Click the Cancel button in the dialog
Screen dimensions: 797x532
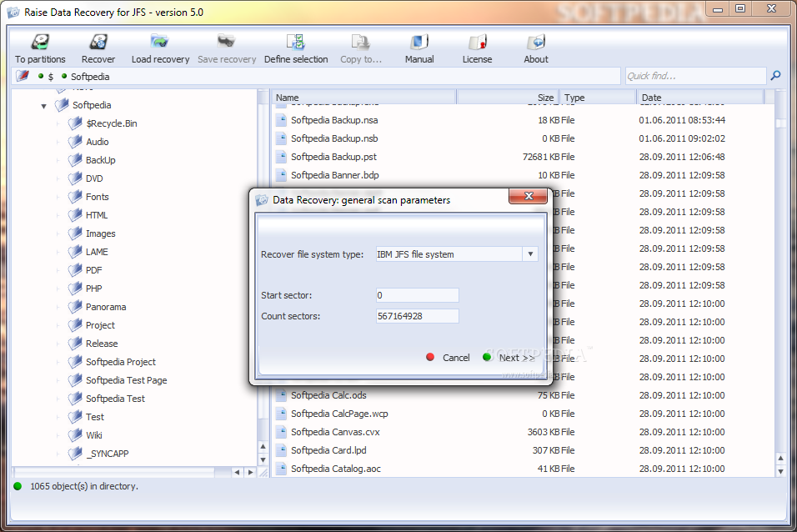pos(449,358)
